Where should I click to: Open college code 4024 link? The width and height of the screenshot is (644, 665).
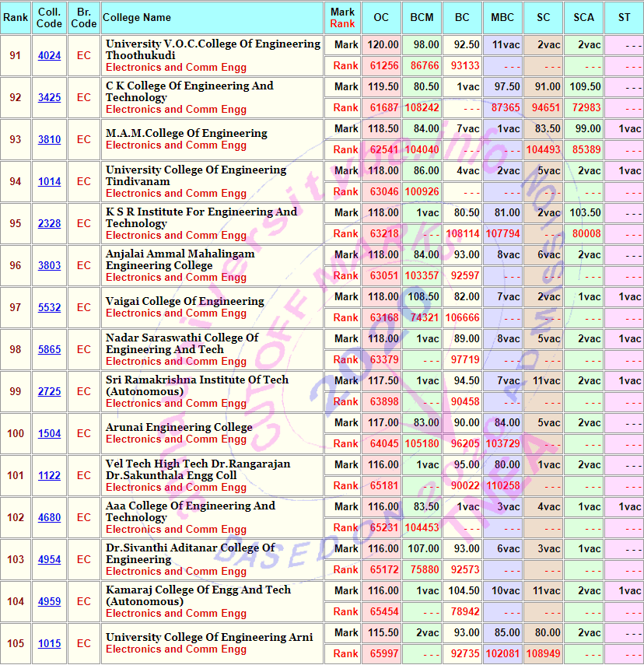click(49, 56)
